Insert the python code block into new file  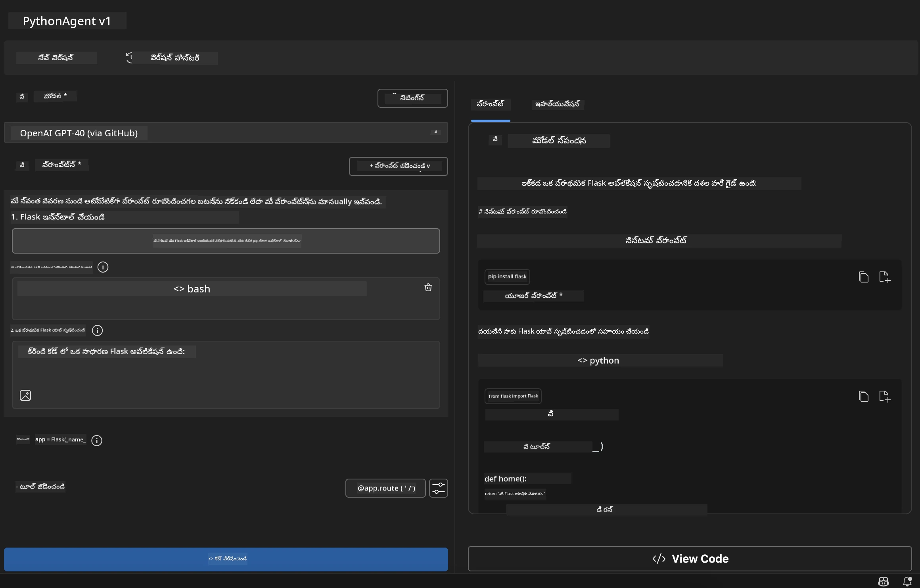point(885,396)
